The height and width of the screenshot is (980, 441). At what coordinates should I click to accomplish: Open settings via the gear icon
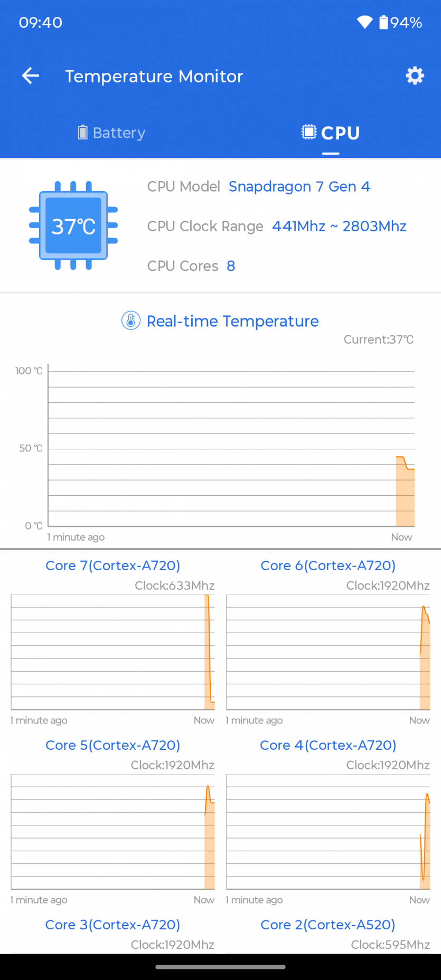coord(415,76)
